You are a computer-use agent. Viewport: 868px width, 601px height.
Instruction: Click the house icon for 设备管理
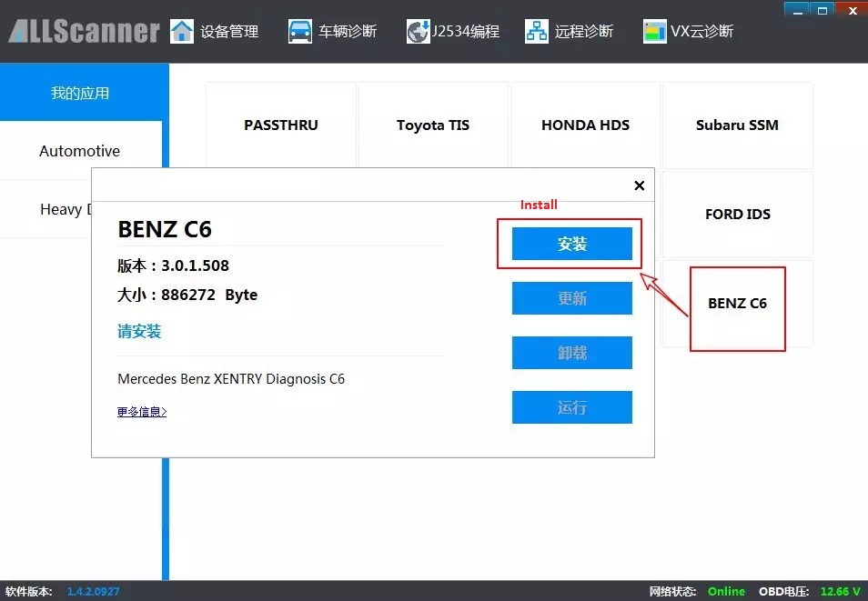[x=182, y=31]
